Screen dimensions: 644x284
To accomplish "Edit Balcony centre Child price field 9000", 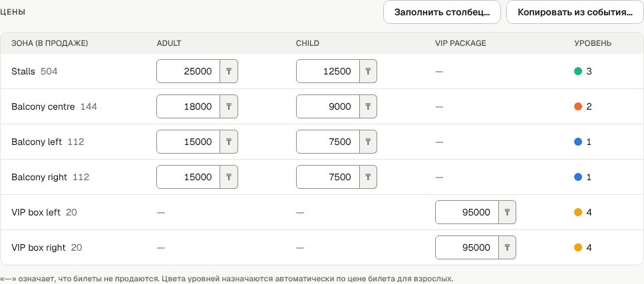I will (328, 106).
